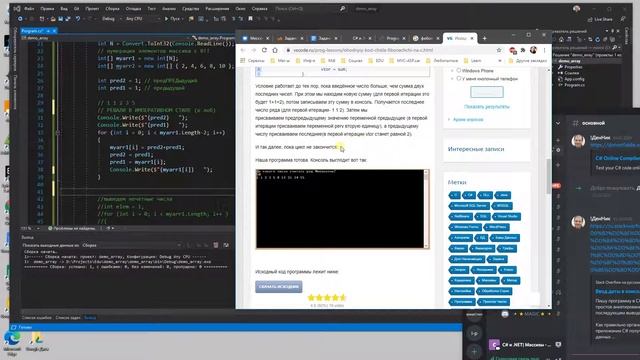The height and width of the screenshot is (360, 640).
Task: Open the Сборка menu
Action: click(x=112, y=9)
